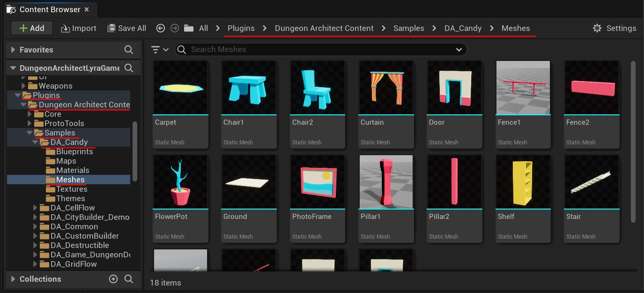
Task: Select the PhotoFrame static mesh
Action: tap(318, 199)
